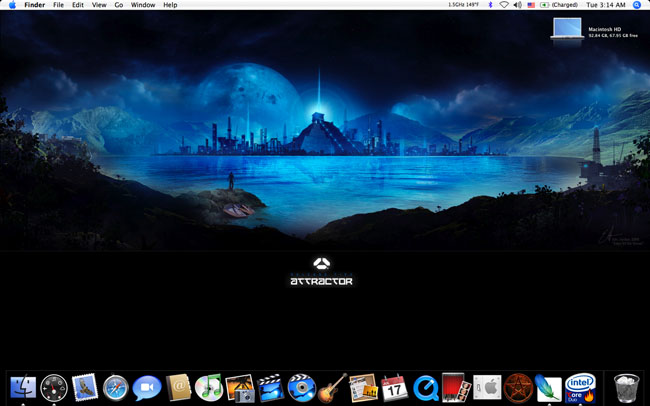The image size is (650, 406).
Task: Open the US flag input menu
Action: [531, 5]
